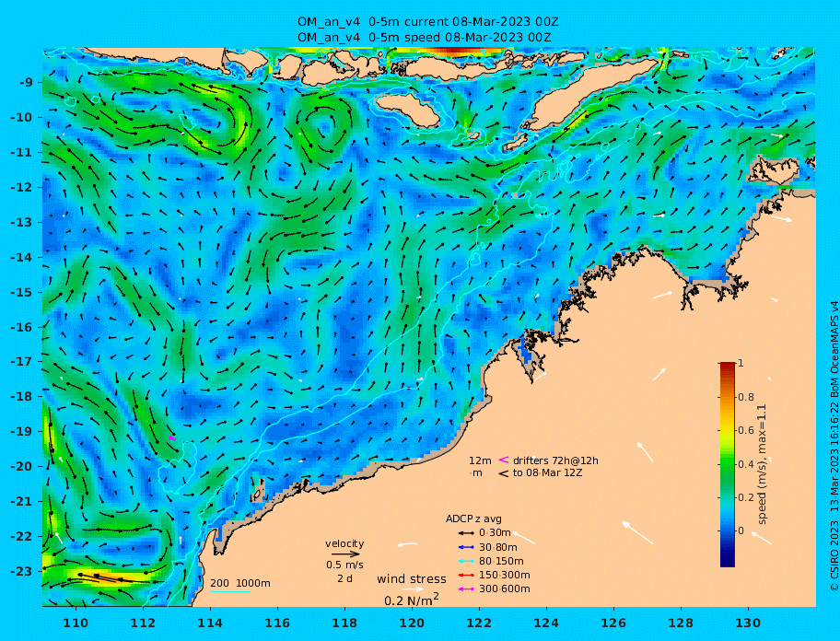Click the longitude axis label '118'
Image resolution: width=840 pixels, height=641 pixels.
coord(345,623)
